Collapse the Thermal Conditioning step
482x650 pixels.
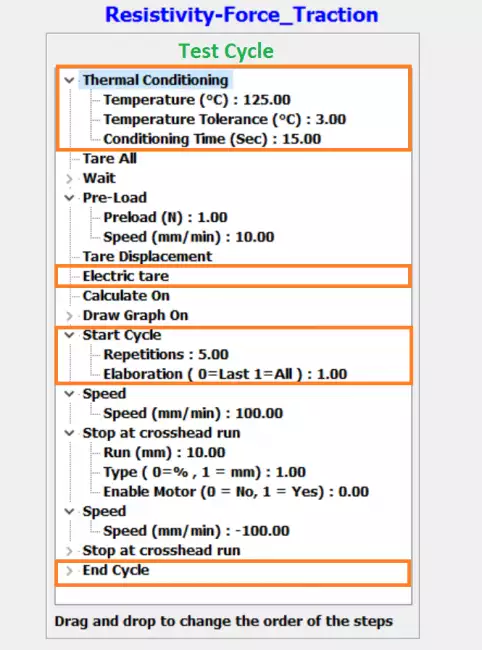point(69,80)
